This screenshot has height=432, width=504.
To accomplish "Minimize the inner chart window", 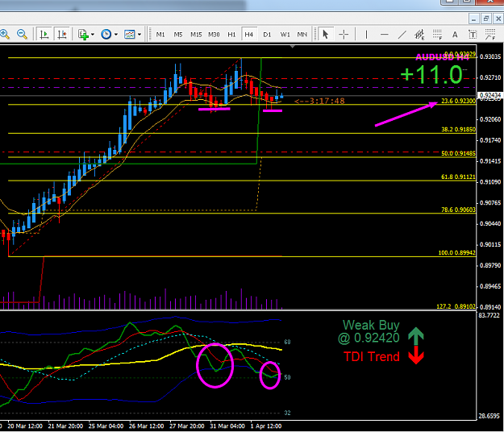I will [473, 19].
